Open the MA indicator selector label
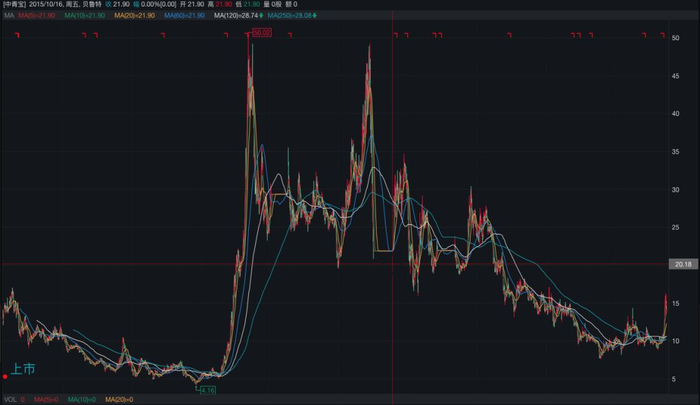 (x=9, y=16)
